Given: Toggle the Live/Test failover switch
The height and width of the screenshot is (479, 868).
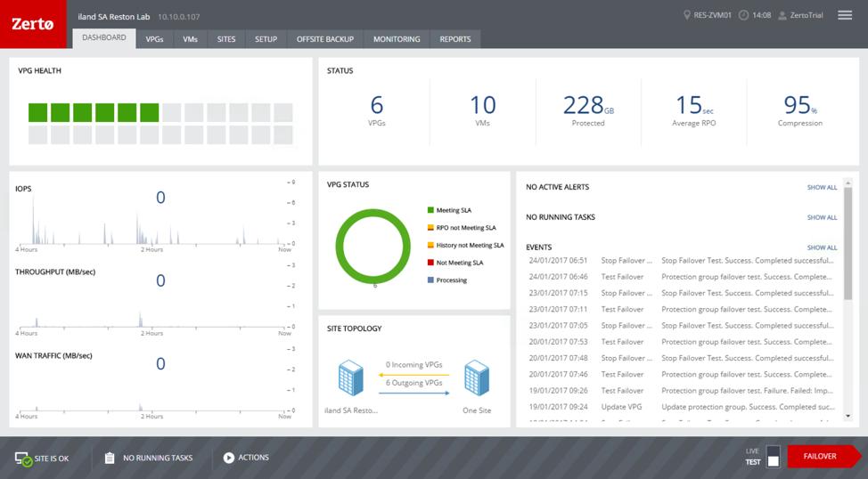Looking at the screenshot, I should click(x=774, y=457).
